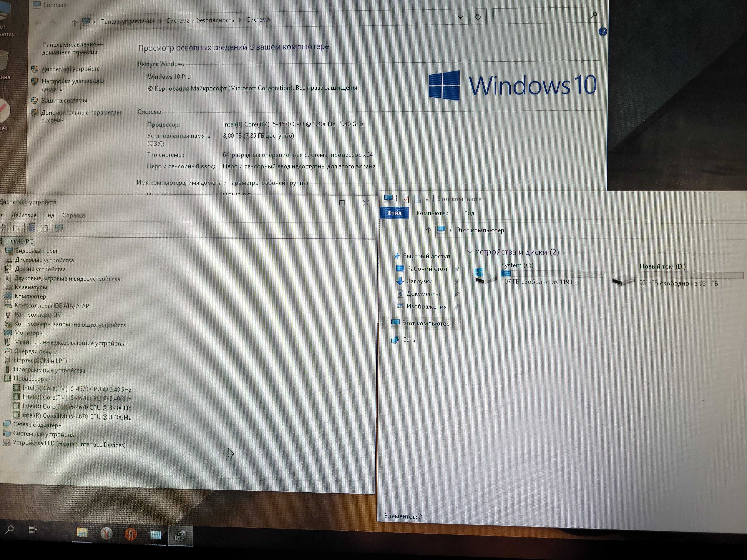747x560 pixels.
Task: Expand 'Порты (COM и LPT)' category
Action: click(x=40, y=361)
